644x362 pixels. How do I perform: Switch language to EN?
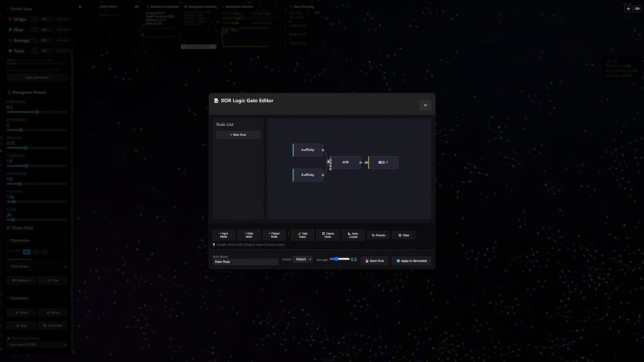pyautogui.click(x=637, y=9)
